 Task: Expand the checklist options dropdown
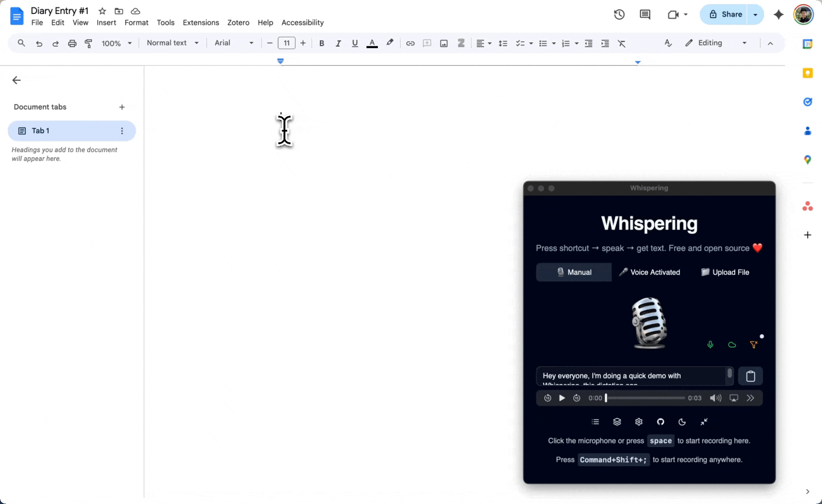click(x=531, y=43)
